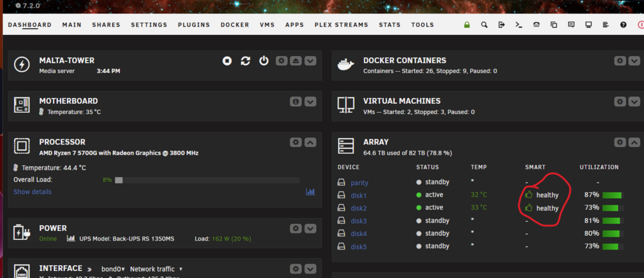Open the DOCKER menu tab
The image size is (644, 278).
tap(235, 25)
